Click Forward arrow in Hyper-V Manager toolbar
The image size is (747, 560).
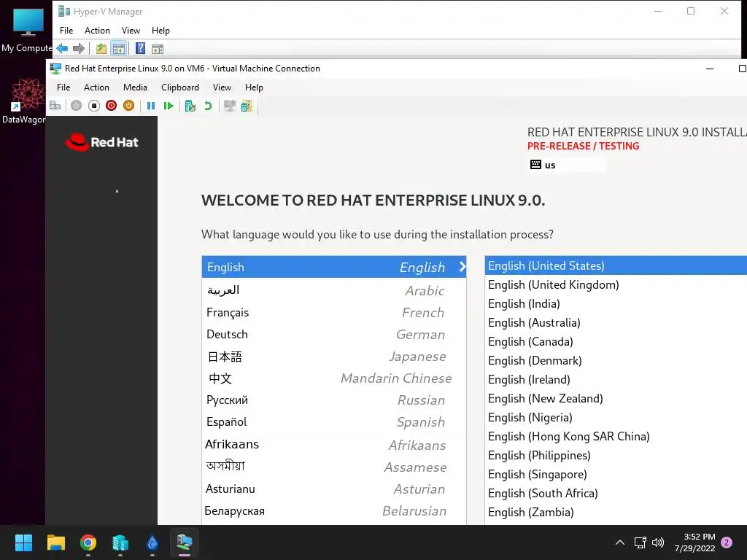pos(79,49)
